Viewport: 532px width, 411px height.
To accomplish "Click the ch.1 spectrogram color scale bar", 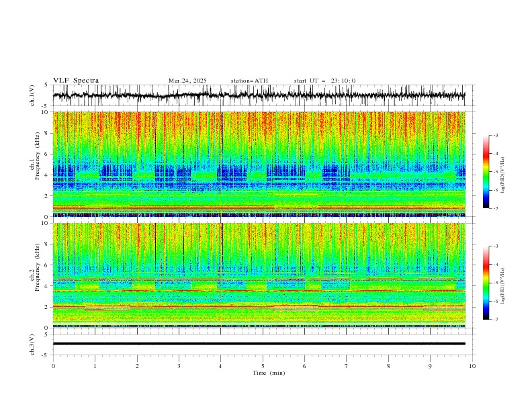I will click(x=486, y=172).
